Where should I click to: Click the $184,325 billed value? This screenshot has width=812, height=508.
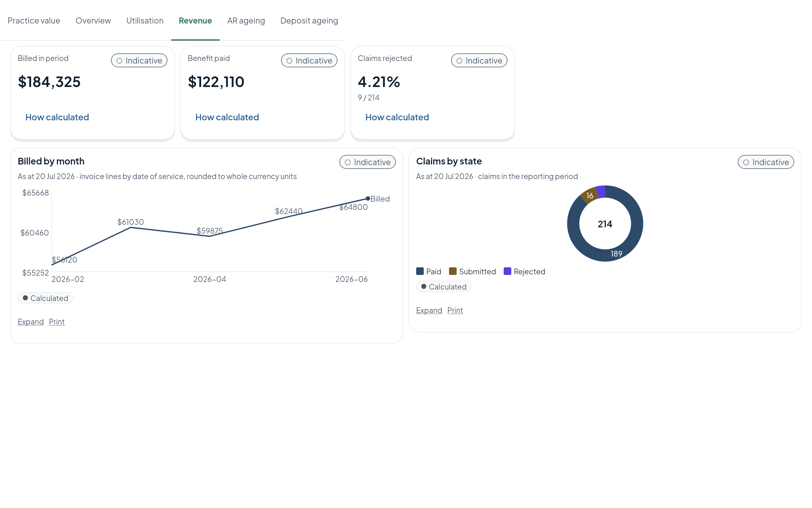coord(49,82)
